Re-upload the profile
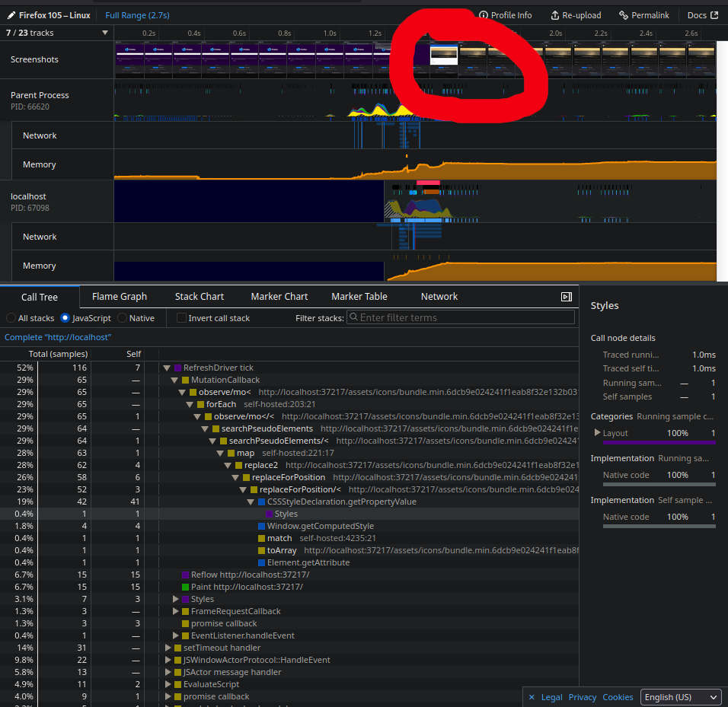 [x=576, y=14]
